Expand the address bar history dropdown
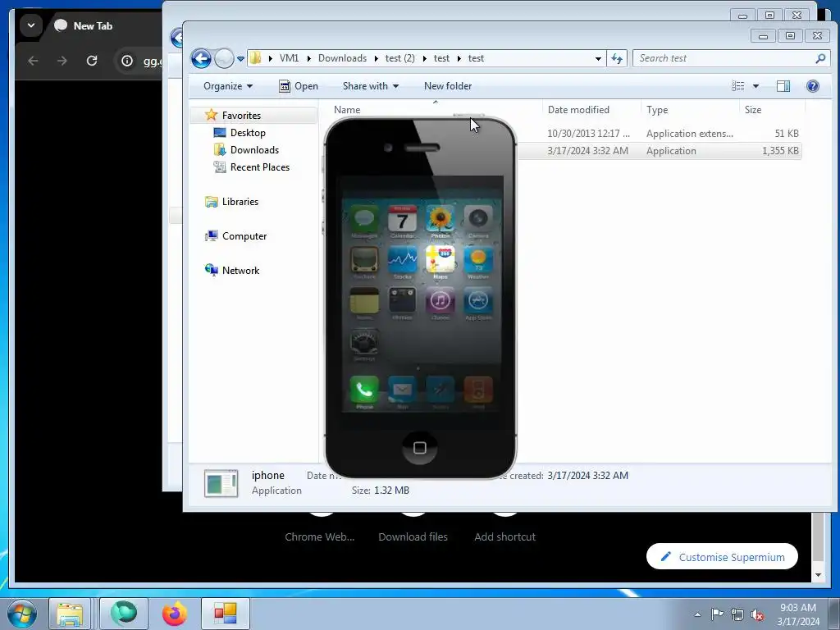840x630 pixels. [x=598, y=58]
